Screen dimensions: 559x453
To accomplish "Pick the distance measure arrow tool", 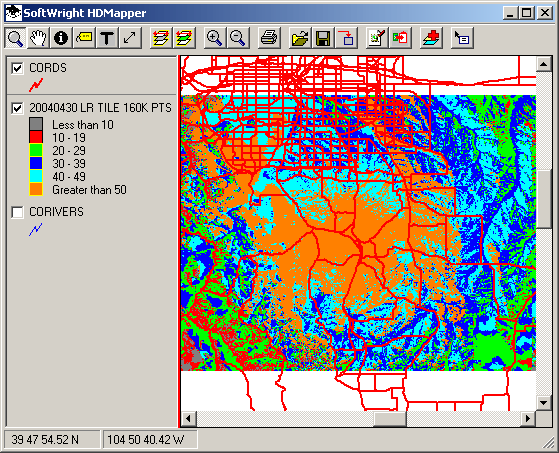I will coord(130,38).
